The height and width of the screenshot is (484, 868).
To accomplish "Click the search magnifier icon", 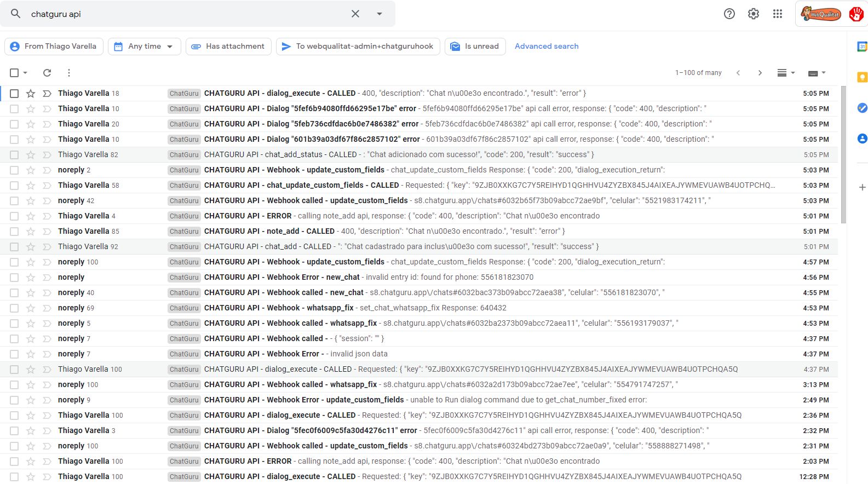I will [x=15, y=14].
